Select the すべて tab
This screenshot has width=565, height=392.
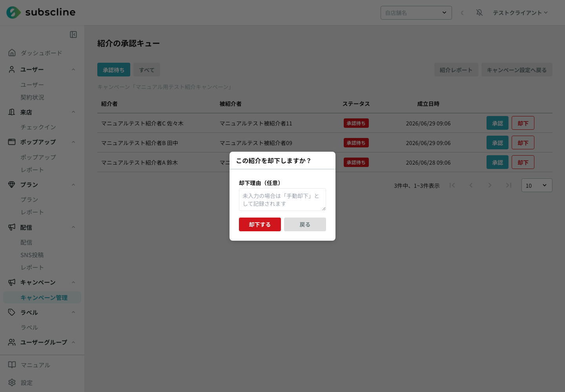(147, 70)
